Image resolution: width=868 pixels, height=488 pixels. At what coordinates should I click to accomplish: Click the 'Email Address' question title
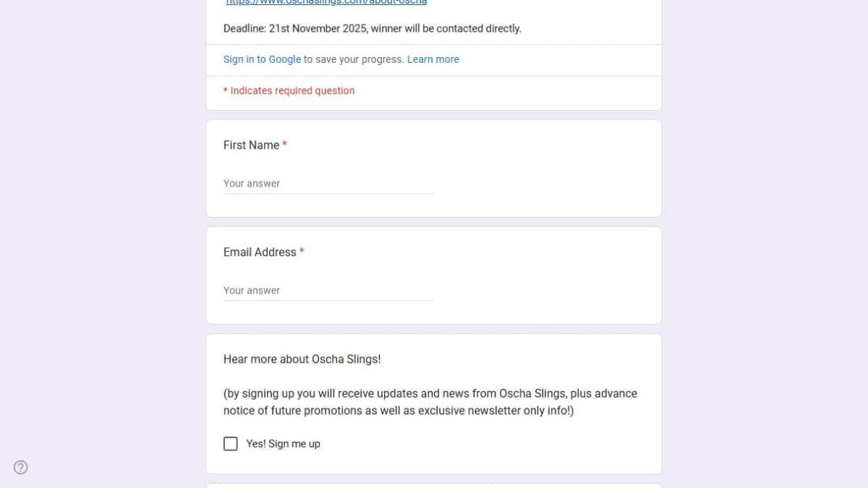[260, 252]
